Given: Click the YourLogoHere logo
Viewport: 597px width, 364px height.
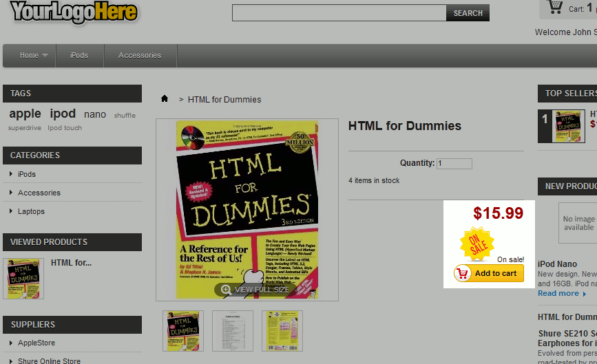Looking at the screenshot, I should point(74,12).
